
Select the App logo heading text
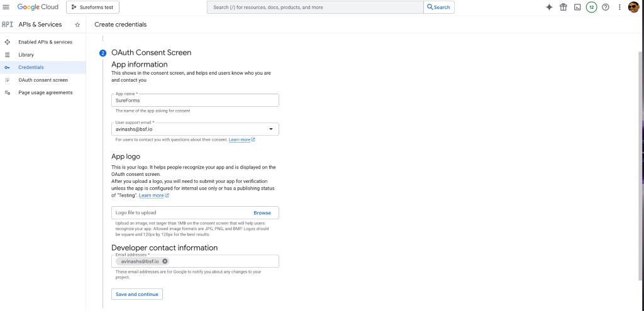pos(126,156)
